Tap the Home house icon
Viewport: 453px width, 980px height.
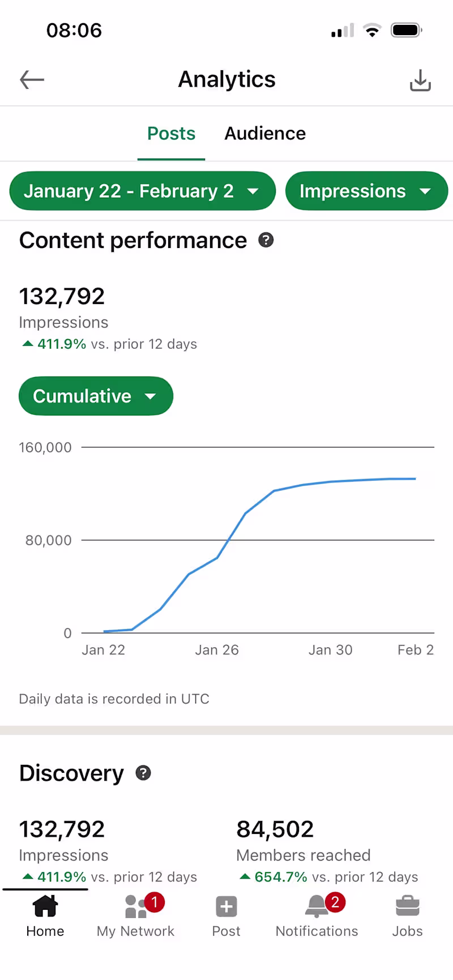45,906
